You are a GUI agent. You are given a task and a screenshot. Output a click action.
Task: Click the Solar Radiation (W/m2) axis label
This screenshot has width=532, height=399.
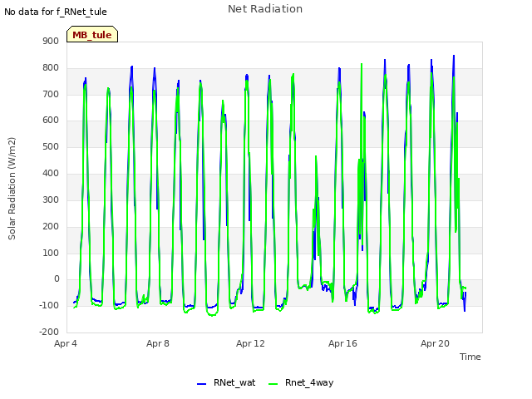tap(12, 189)
